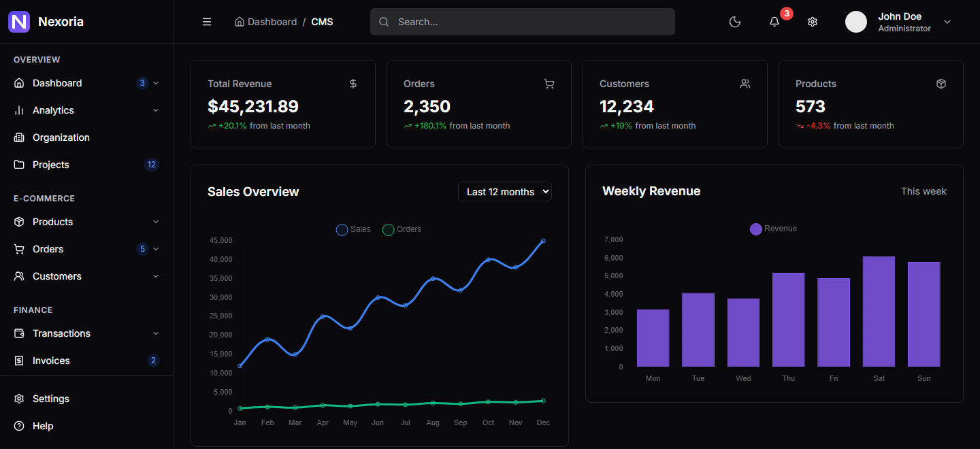Click John Doe's avatar
Screen dimensions: 980x449
pos(856,22)
